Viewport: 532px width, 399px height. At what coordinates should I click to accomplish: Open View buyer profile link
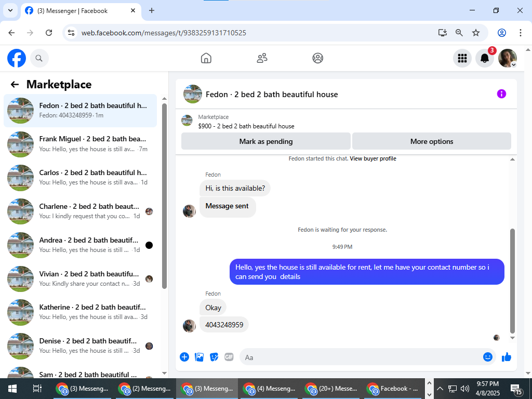pyautogui.click(x=373, y=158)
